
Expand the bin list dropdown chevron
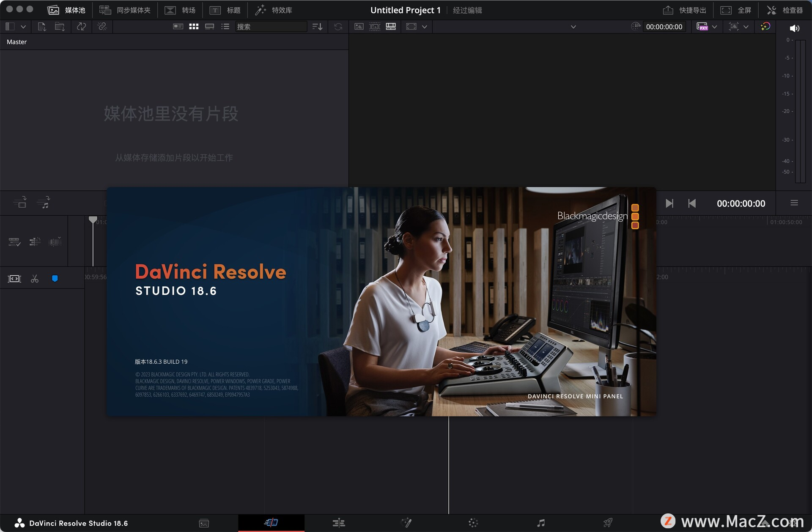23,27
